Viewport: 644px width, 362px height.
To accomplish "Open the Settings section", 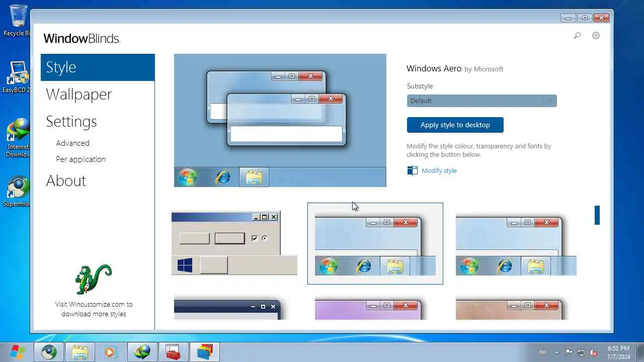I will click(71, 122).
